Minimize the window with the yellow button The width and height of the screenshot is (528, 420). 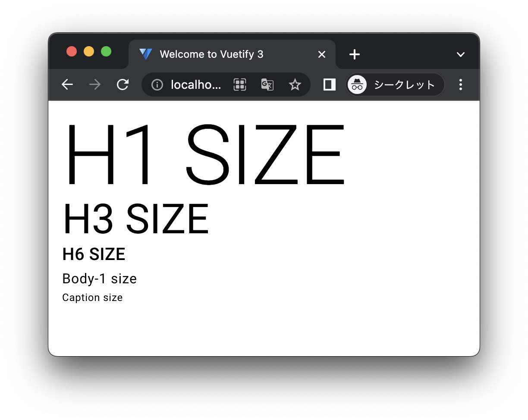coord(89,51)
